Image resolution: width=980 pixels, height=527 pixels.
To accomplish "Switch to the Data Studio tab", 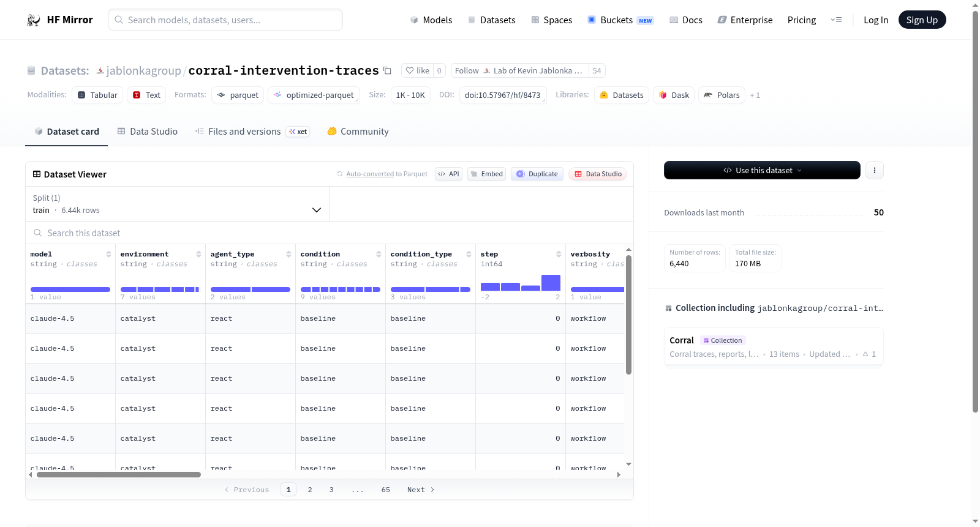I will click(148, 132).
